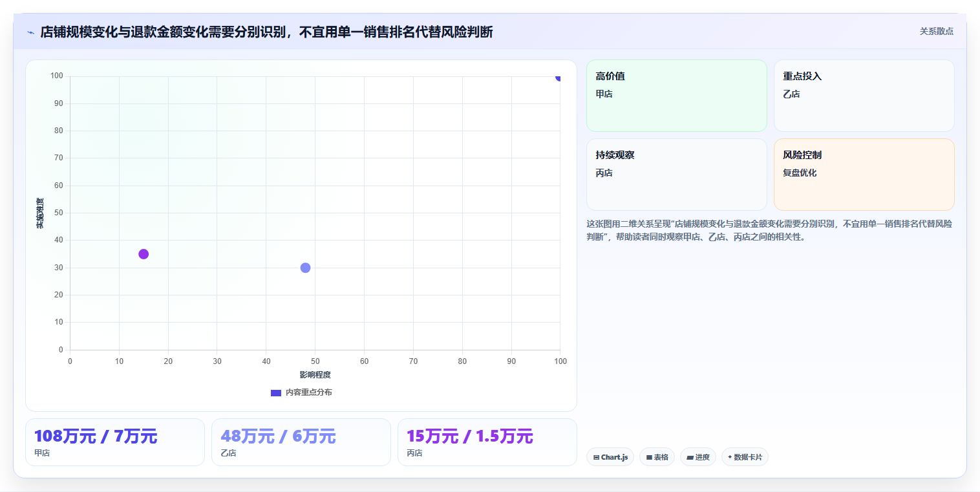Click the 表格 tag

657,457
